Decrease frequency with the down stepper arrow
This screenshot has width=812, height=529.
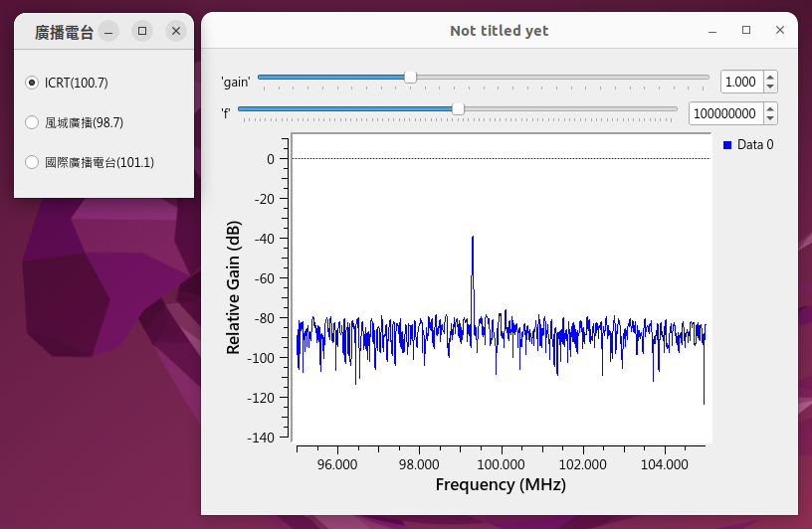tap(770, 118)
